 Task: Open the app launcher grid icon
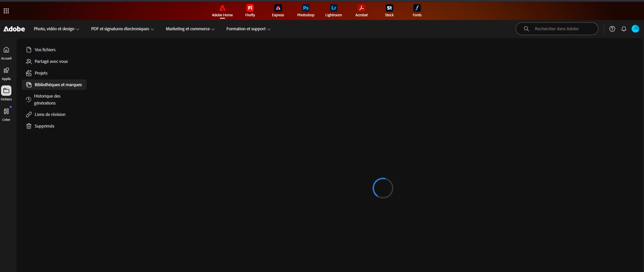tap(6, 11)
